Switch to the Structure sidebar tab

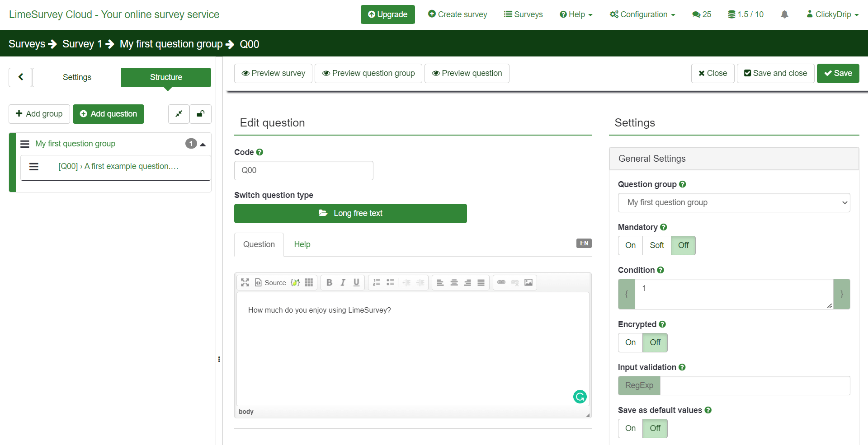coord(166,77)
